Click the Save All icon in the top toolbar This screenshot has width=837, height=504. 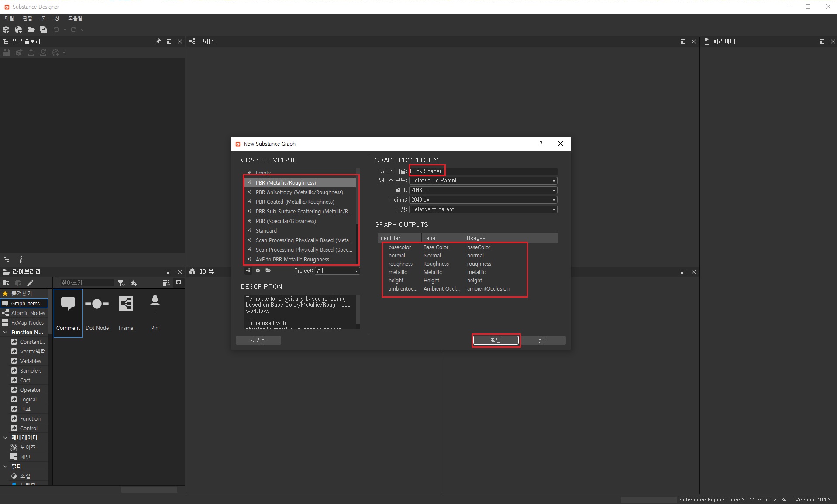(x=43, y=30)
